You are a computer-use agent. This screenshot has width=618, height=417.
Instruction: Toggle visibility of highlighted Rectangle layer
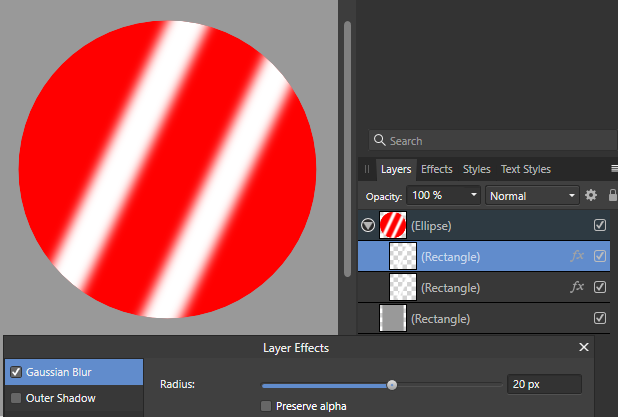coord(600,256)
